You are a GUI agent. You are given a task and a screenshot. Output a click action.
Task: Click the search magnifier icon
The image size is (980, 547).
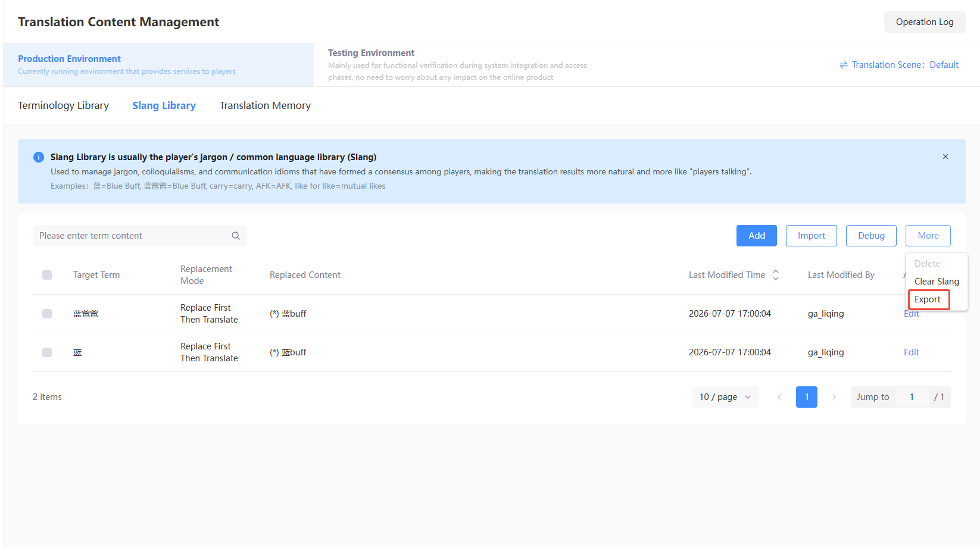236,236
